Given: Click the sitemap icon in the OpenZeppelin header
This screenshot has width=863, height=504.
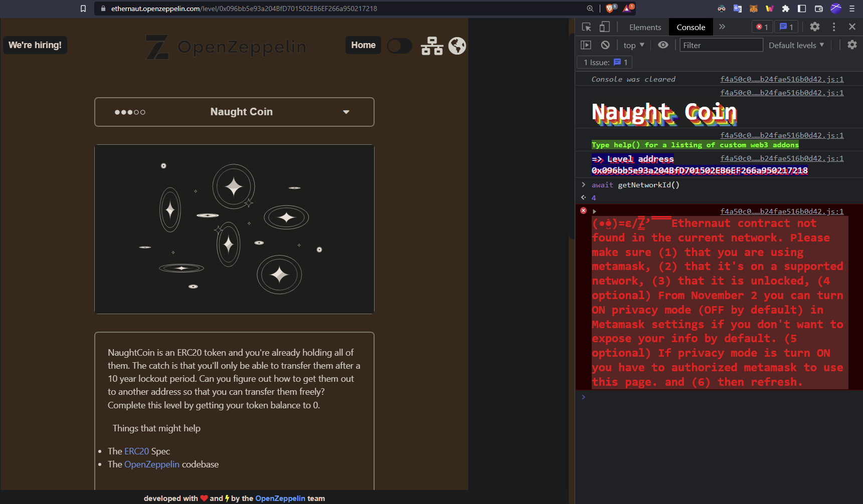Looking at the screenshot, I should click(x=432, y=45).
